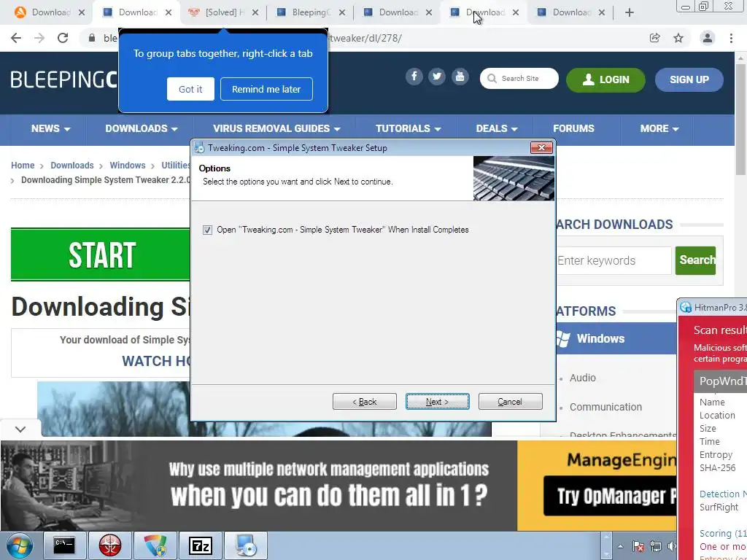Bookmark page with star icon
Image resolution: width=747 pixels, height=560 pixels.
pyautogui.click(x=678, y=38)
